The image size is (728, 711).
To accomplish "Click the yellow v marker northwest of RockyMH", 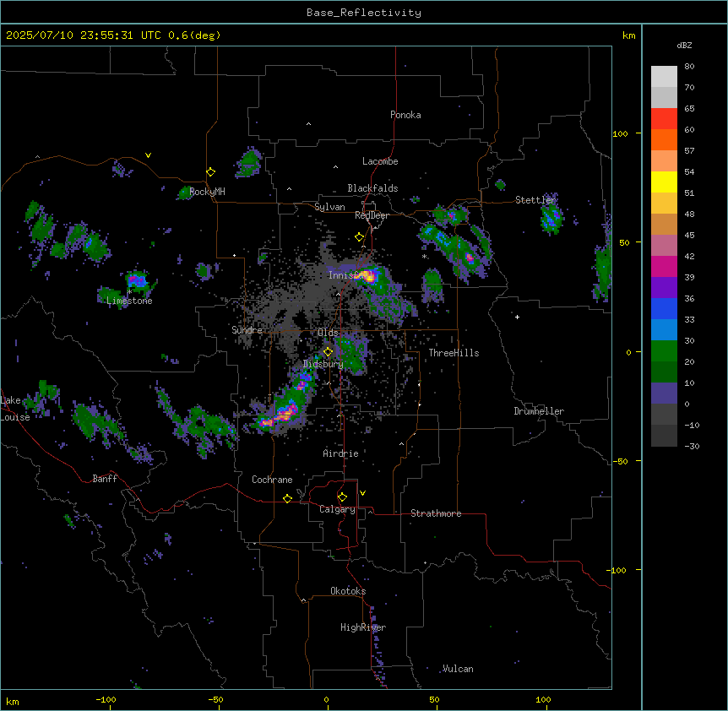I will 148,155.
